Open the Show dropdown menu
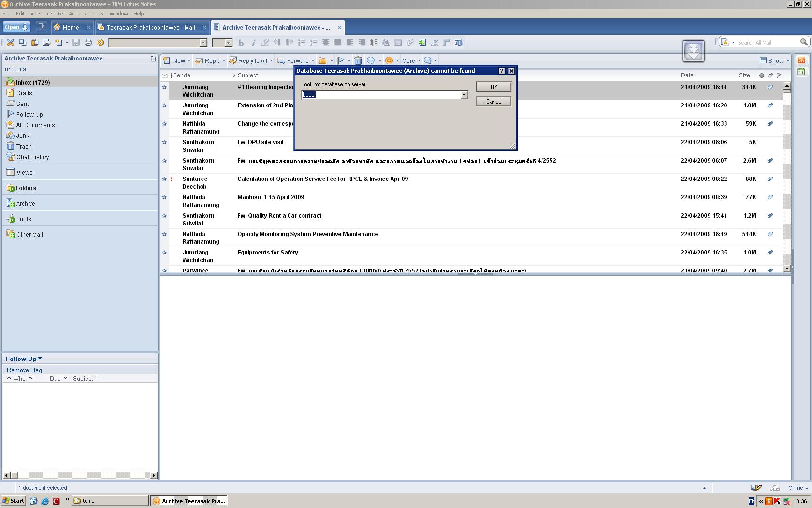 774,60
